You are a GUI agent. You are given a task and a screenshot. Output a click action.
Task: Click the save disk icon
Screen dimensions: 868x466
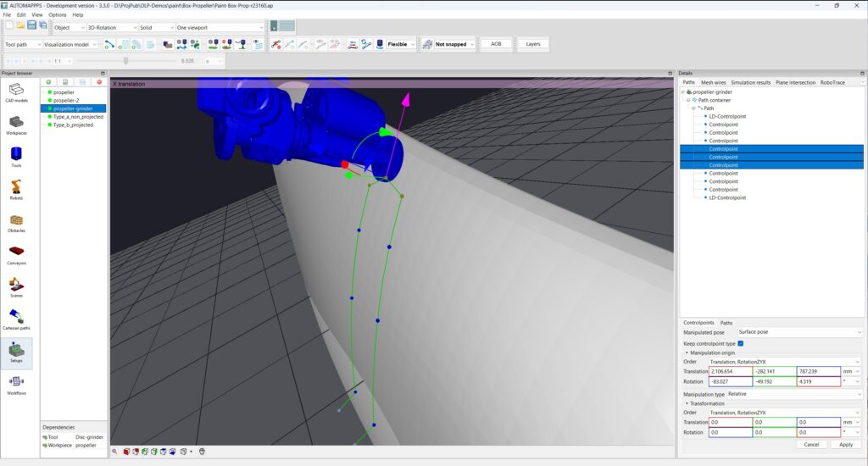31,26
